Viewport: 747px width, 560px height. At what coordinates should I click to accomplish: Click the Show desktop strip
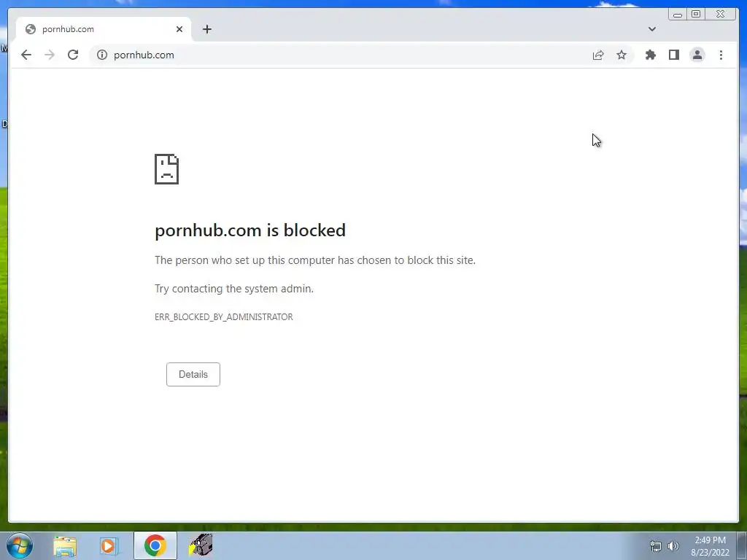[742, 546]
